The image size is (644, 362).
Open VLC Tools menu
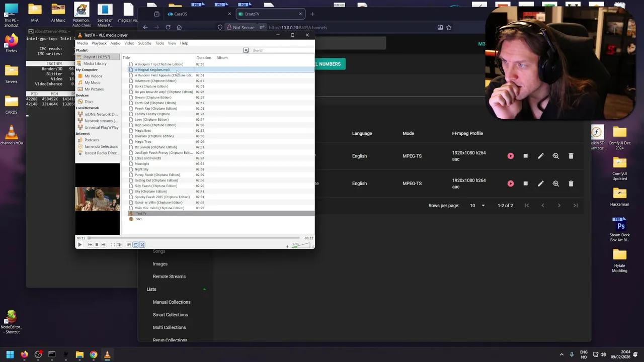[x=159, y=43]
